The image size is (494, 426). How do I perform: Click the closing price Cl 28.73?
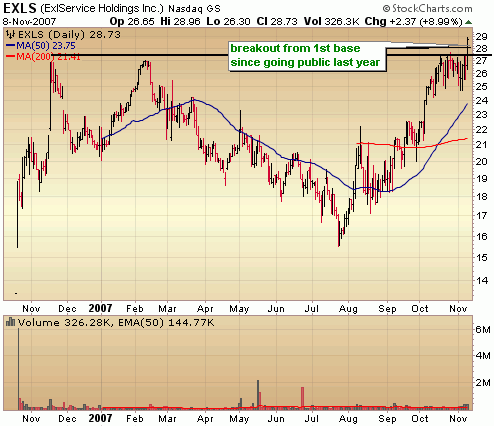point(277,22)
